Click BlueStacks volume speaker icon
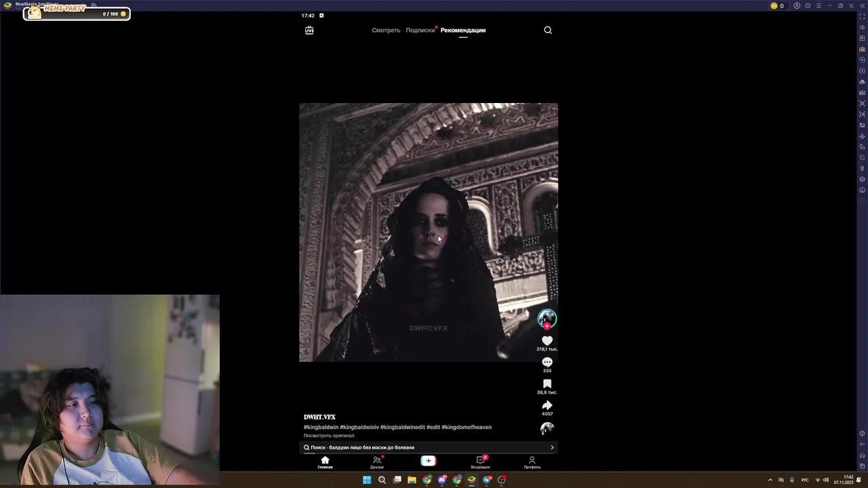Viewport: 868px width, 488px height. pyautogui.click(x=863, y=27)
